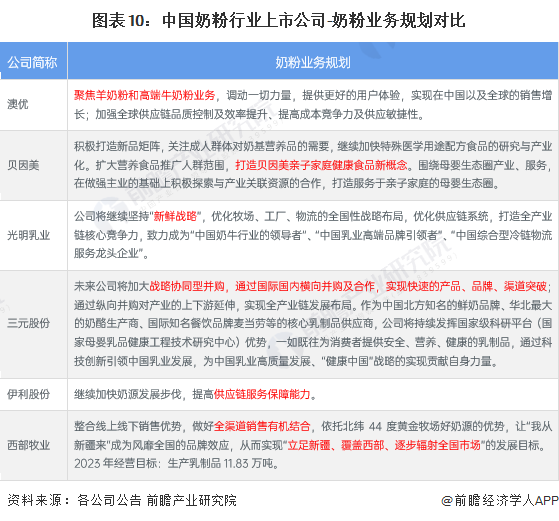
Task: Click the 奶粉业务规划 column header
Action: pos(313,62)
